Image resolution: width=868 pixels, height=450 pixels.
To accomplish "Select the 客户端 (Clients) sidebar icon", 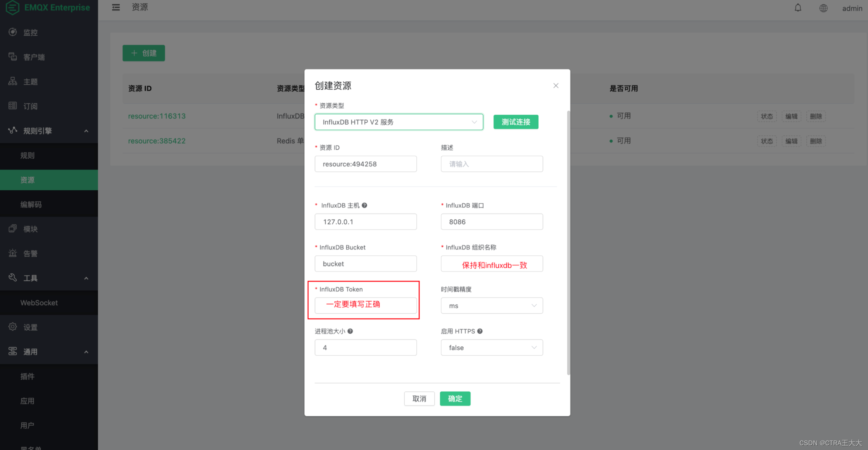I will click(12, 57).
